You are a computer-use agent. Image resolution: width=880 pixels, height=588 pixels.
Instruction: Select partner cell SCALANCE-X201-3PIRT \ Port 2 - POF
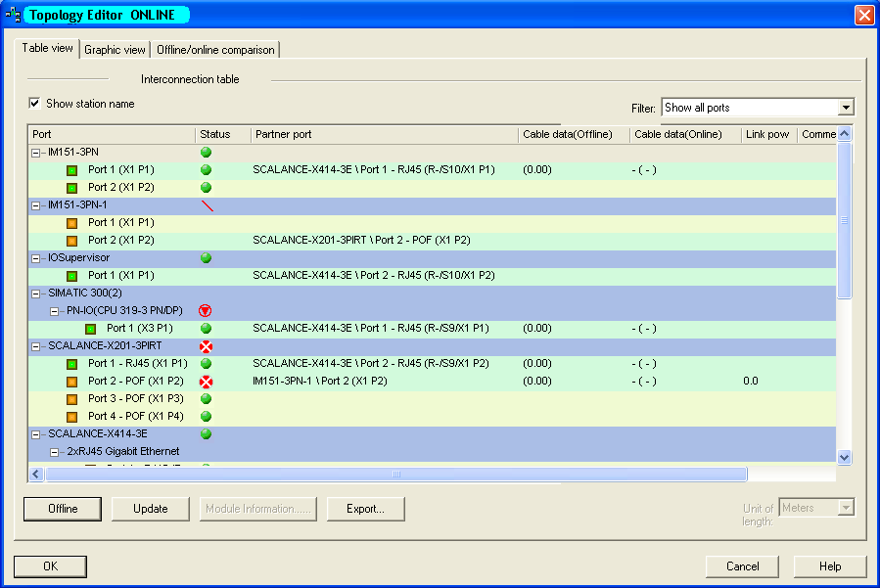click(x=361, y=240)
